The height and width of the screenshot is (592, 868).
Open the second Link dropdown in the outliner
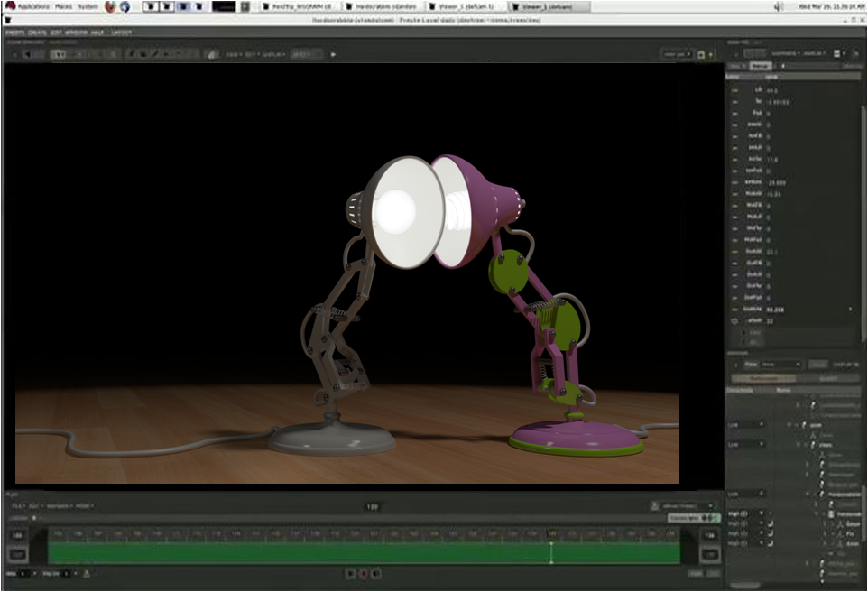745,445
